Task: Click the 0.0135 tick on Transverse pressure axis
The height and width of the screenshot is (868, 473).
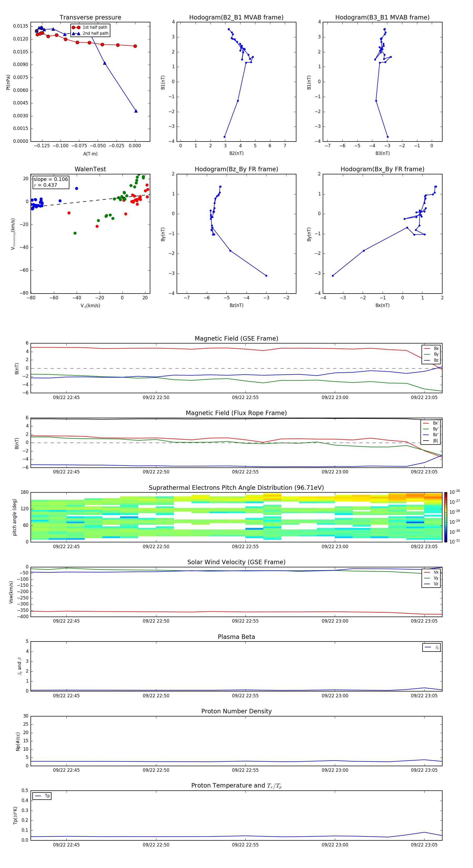Action: click(x=20, y=26)
